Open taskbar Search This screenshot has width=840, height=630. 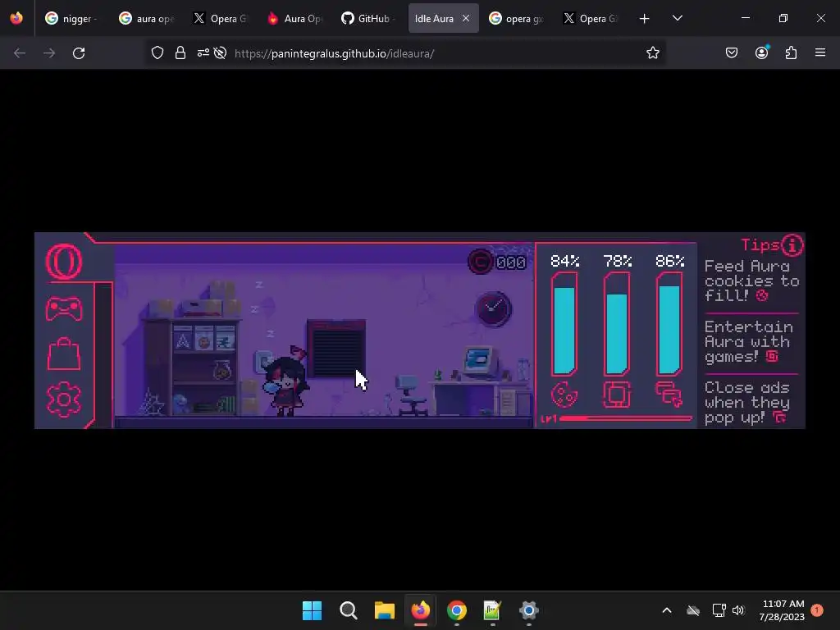coord(348,610)
